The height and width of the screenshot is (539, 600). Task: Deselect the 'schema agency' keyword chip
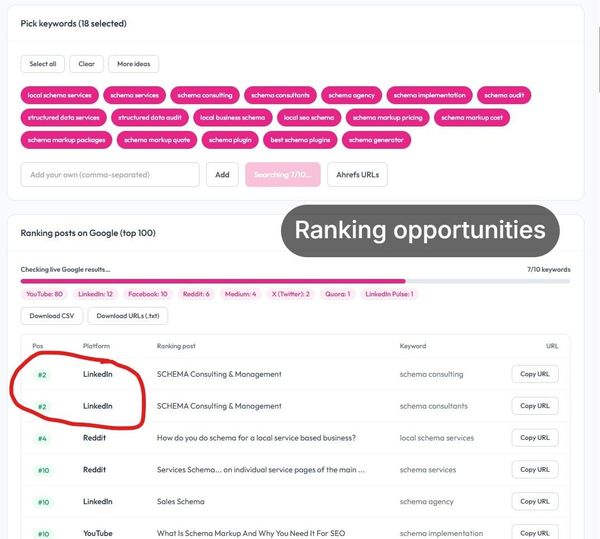[x=351, y=95]
